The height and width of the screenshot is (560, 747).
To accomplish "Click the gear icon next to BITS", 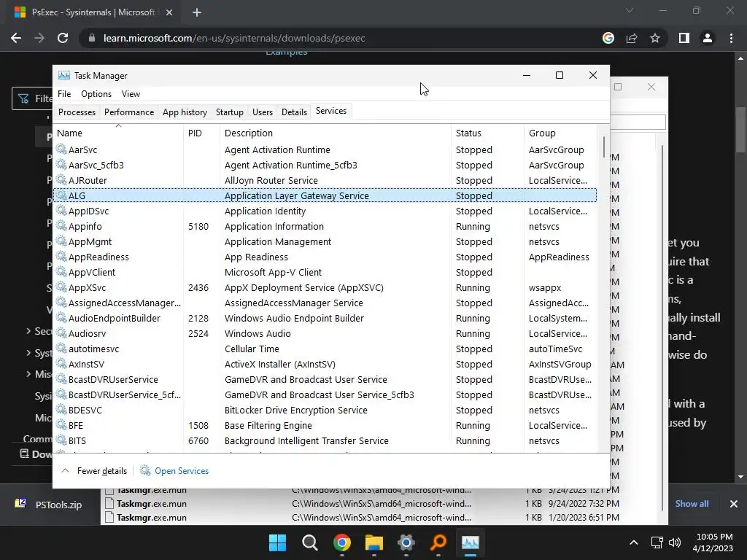I will click(x=61, y=440).
